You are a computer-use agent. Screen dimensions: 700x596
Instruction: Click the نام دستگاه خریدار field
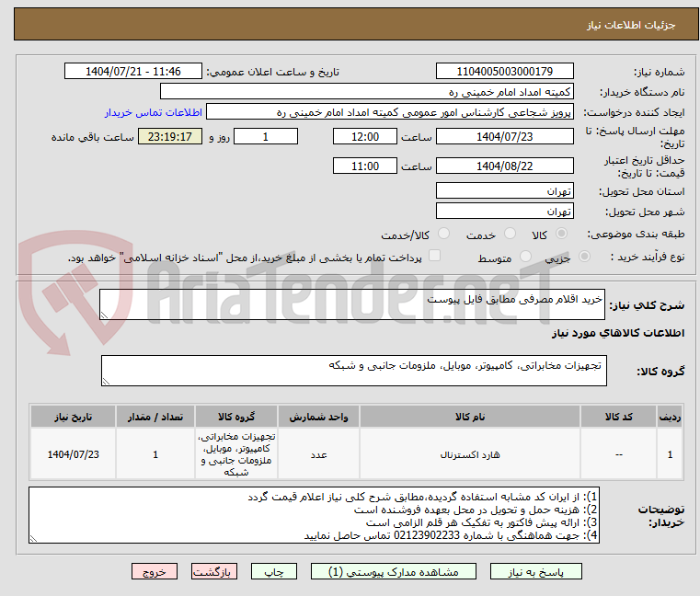click(x=366, y=92)
